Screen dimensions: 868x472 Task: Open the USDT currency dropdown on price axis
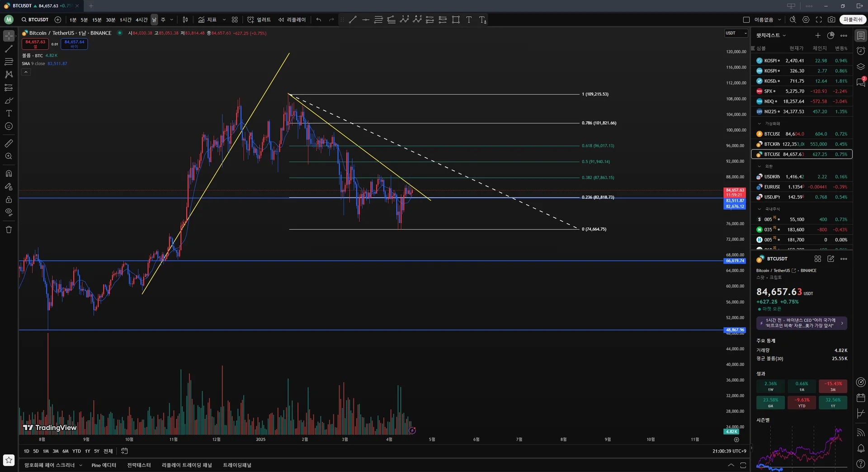736,33
